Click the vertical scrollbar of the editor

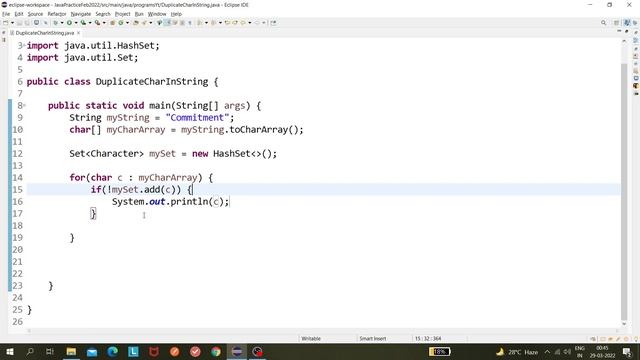click(x=624, y=192)
